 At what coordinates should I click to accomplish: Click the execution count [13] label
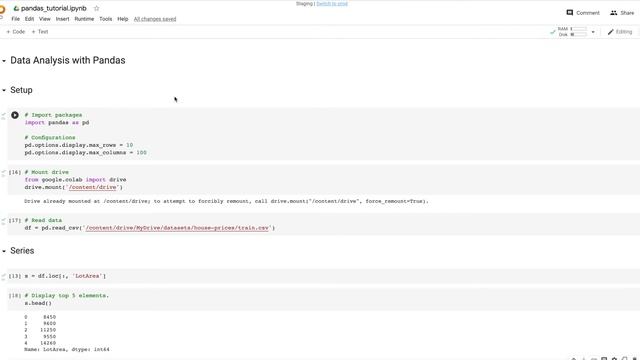pyautogui.click(x=15, y=276)
